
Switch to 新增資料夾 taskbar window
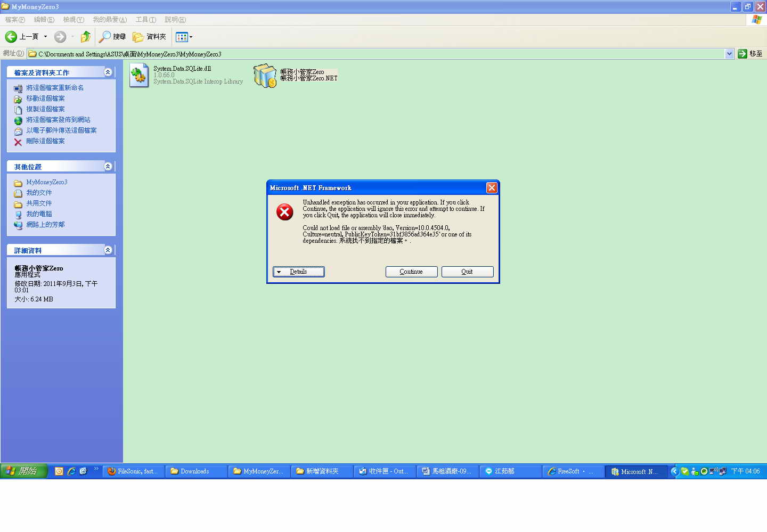(x=322, y=471)
